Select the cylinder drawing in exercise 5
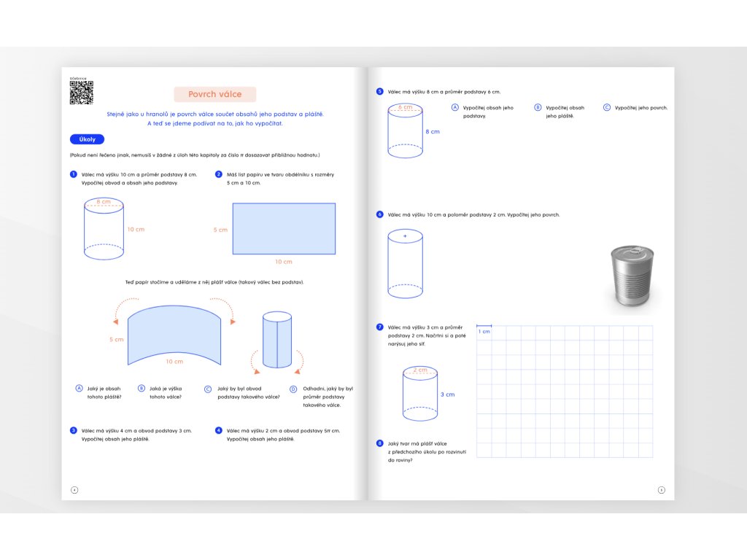This screenshot has height=560, width=747. [x=406, y=131]
